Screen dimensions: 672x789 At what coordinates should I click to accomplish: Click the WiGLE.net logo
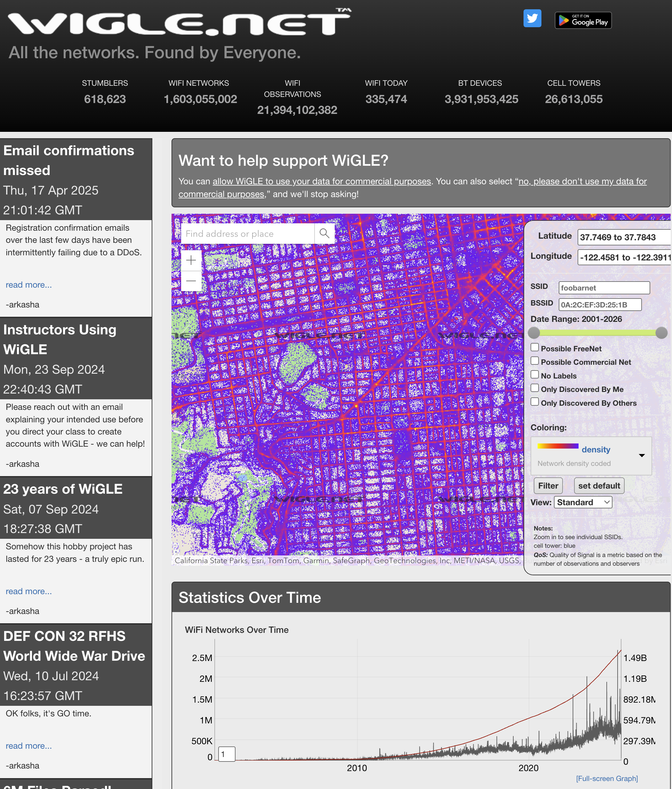[179, 22]
